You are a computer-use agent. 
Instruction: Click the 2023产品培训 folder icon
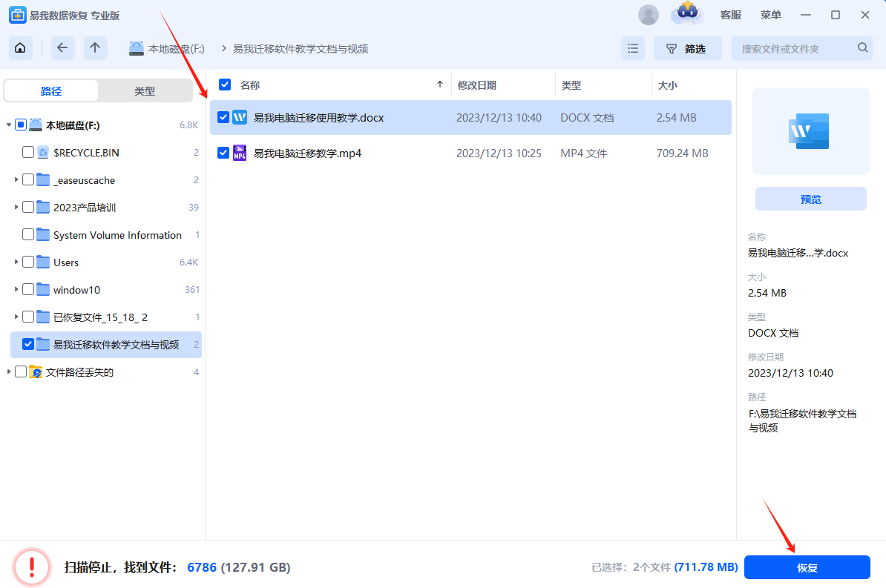point(43,208)
